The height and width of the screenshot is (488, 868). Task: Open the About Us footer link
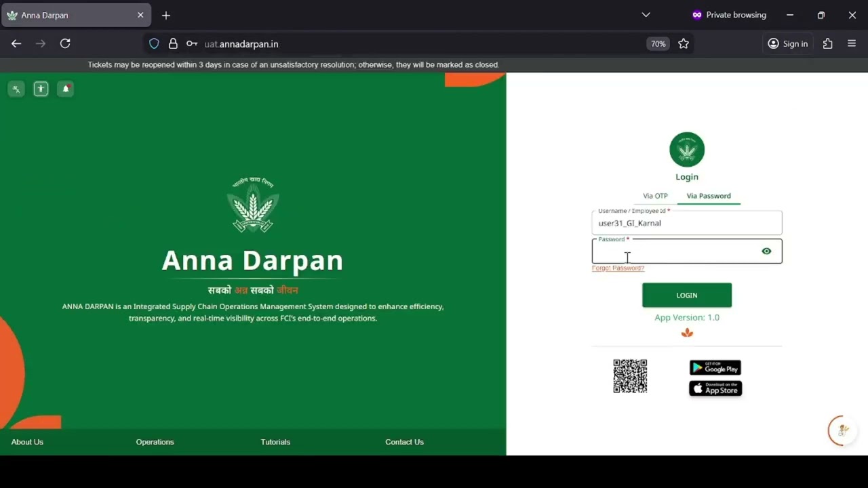coord(27,442)
